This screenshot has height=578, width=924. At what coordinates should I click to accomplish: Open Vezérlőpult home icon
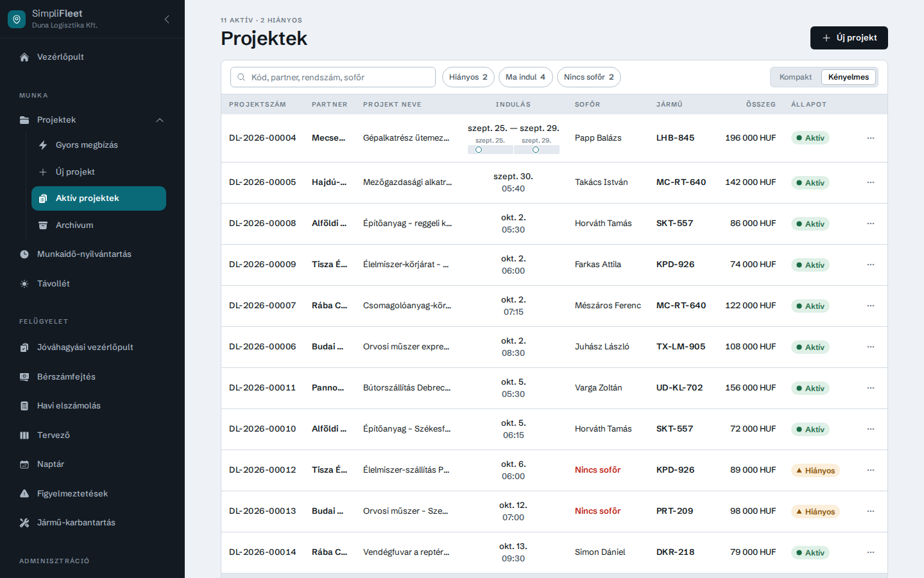point(24,57)
